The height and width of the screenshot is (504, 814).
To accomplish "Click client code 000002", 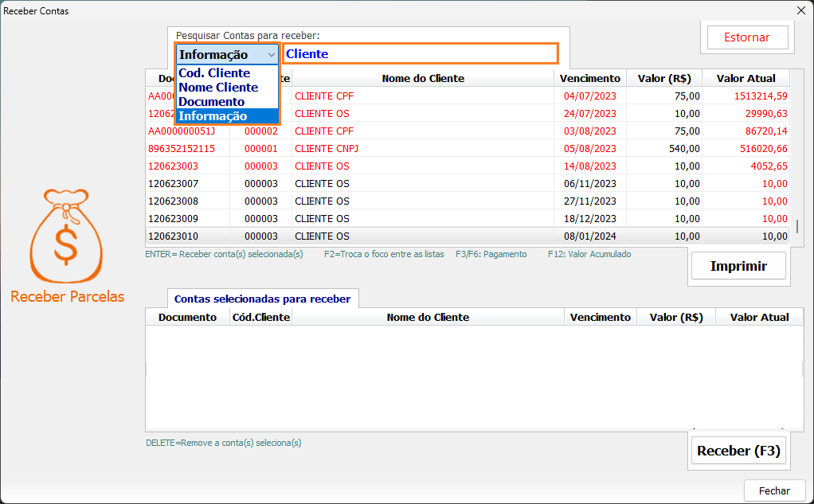I will 261,131.
